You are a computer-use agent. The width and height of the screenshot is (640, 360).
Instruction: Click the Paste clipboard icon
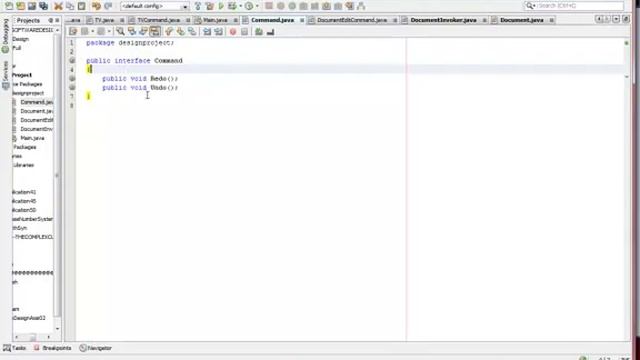[81, 6]
